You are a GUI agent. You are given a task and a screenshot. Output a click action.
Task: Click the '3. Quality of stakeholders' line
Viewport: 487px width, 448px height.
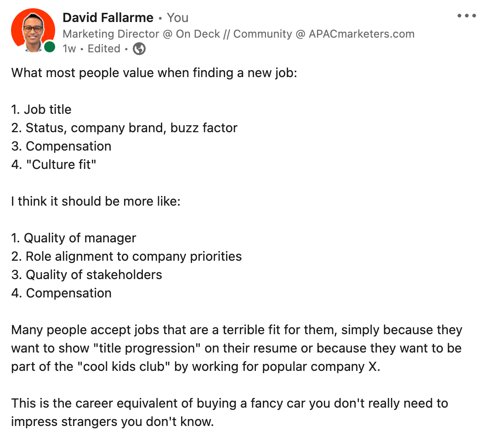87,275
